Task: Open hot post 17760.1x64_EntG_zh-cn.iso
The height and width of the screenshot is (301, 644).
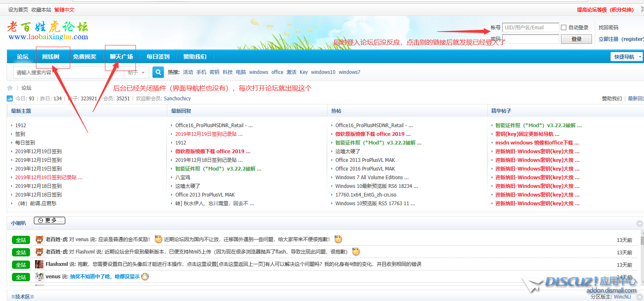Action: coord(366,195)
